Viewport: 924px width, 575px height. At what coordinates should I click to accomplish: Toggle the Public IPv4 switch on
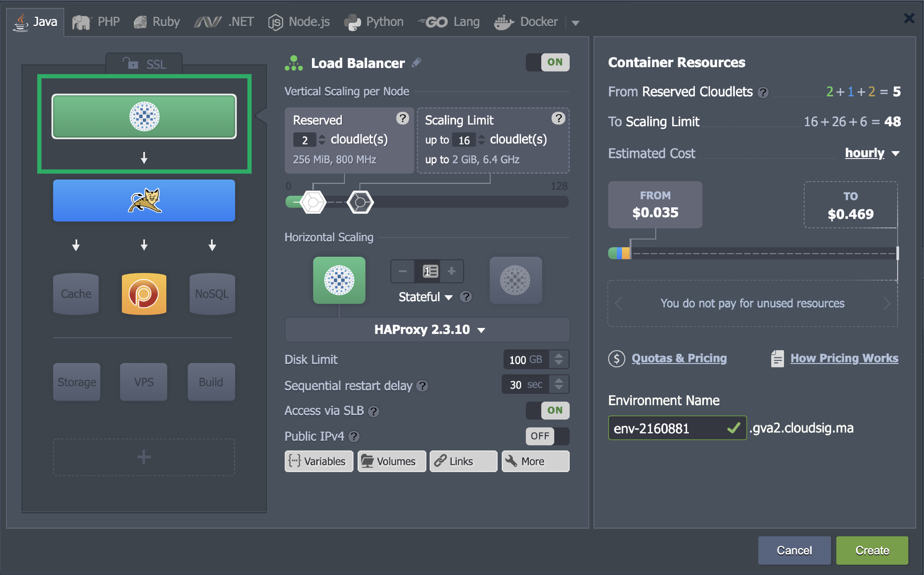(548, 436)
